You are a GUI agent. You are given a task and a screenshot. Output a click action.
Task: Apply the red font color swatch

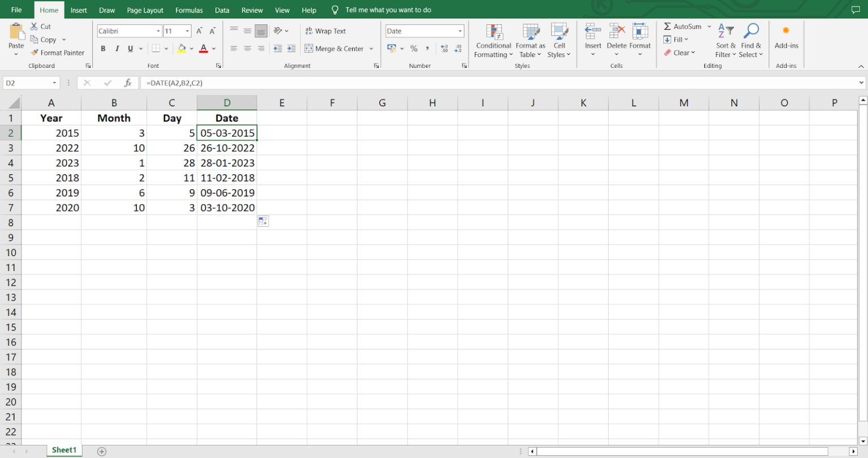203,49
